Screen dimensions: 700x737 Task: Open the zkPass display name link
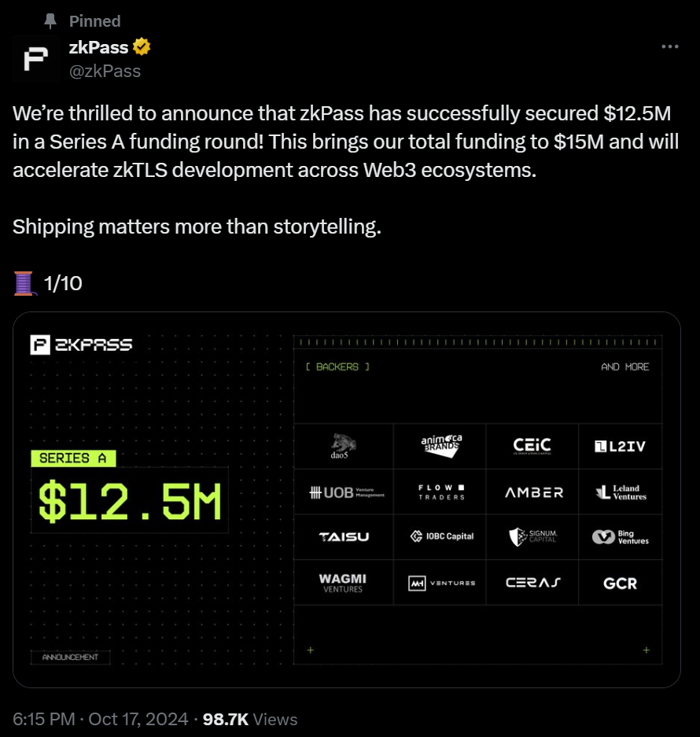pos(98,47)
